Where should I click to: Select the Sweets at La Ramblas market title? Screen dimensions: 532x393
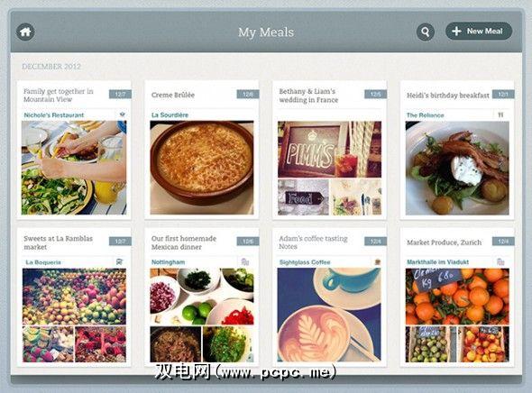tap(58, 242)
